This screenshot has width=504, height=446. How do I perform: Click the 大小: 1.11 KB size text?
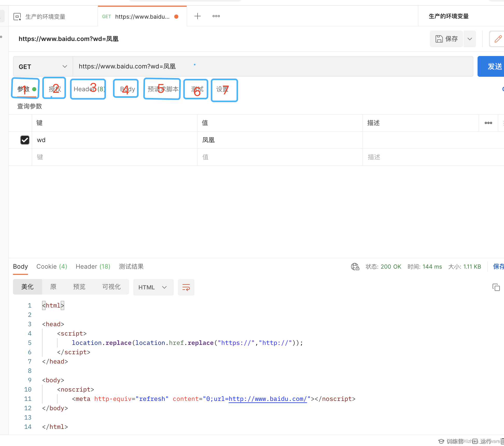pyautogui.click(x=465, y=267)
